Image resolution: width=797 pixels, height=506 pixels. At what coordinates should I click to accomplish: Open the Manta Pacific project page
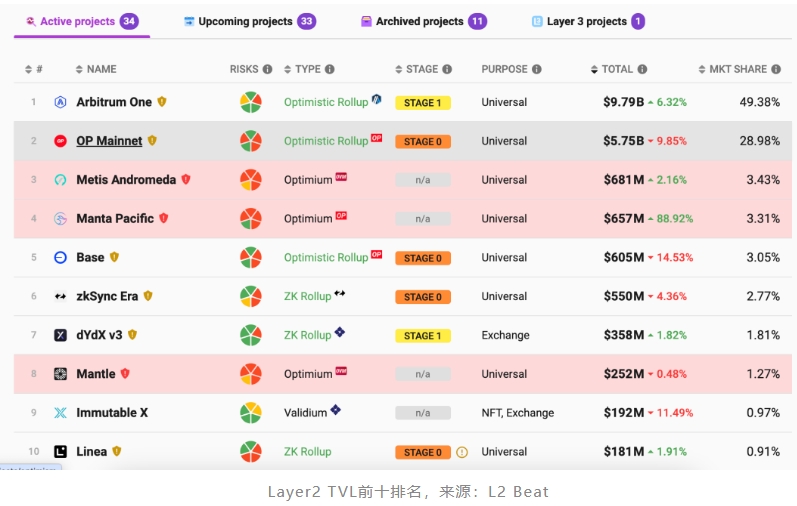click(x=115, y=219)
